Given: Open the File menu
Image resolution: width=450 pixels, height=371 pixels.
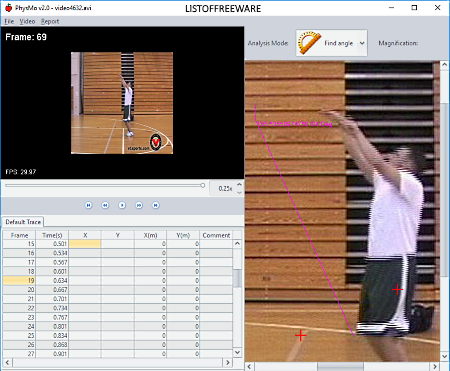Looking at the screenshot, I should click(9, 22).
